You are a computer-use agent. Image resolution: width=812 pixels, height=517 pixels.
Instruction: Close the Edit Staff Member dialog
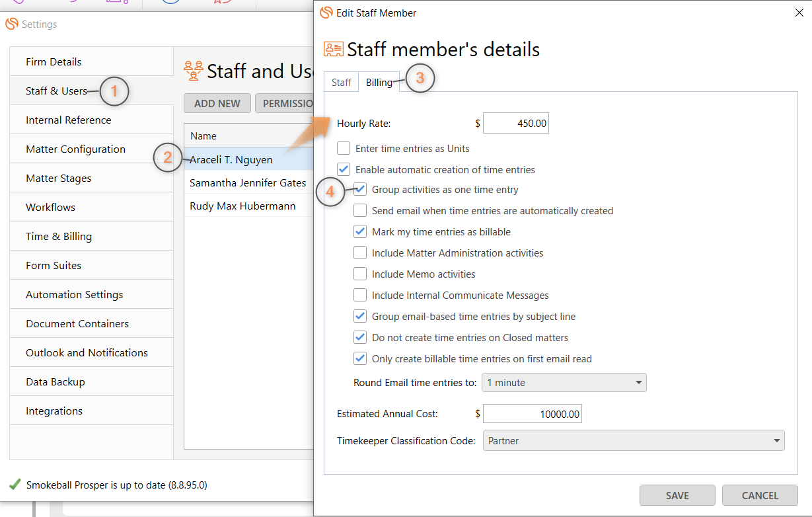click(x=799, y=13)
